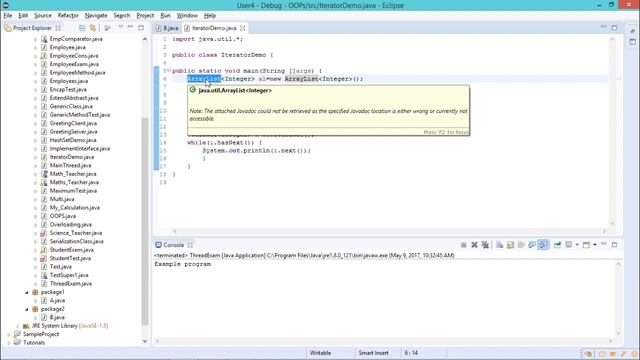Expand the IteratorDemo.java tree node
Screen dimensions: 640x360
pos(36,157)
